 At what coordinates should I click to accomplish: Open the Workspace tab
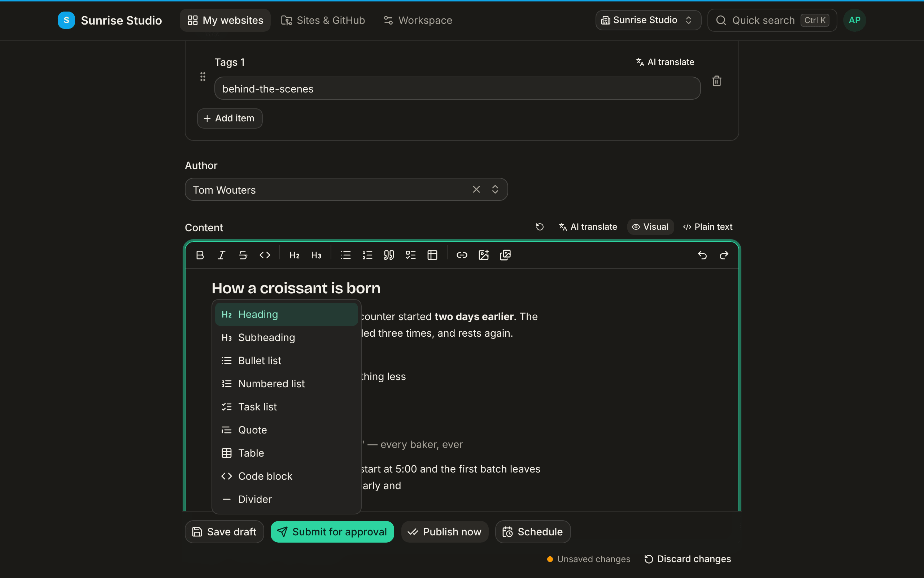point(418,20)
